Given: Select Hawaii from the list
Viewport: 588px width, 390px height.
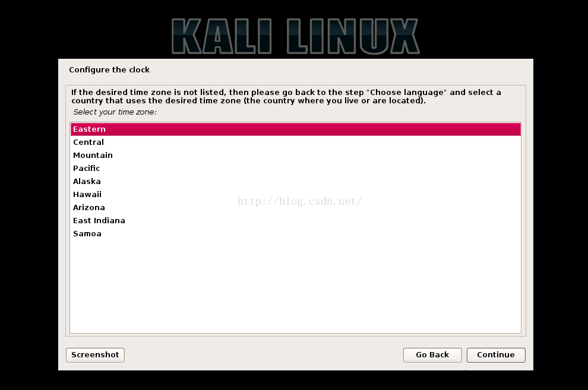Looking at the screenshot, I should [x=296, y=195].
